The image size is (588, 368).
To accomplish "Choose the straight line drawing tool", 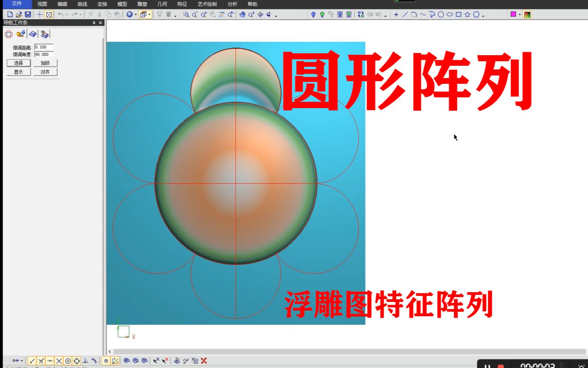I will pyautogui.click(x=405, y=14).
